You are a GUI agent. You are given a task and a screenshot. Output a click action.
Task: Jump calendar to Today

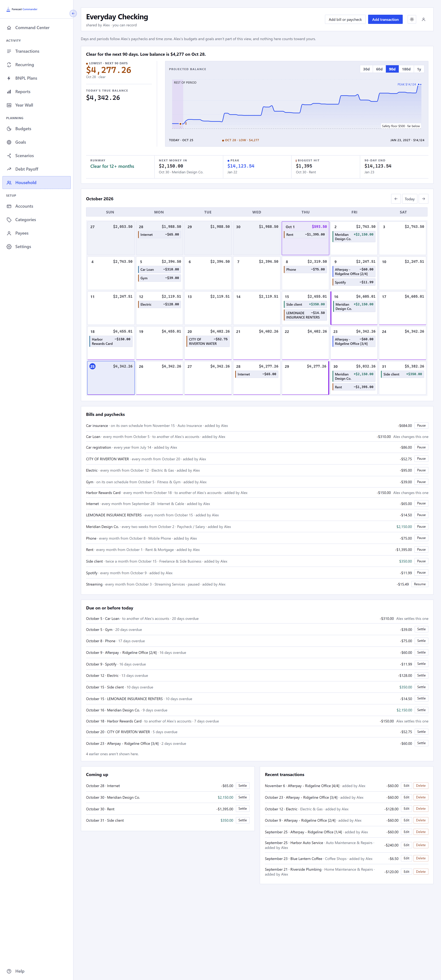[409, 199]
